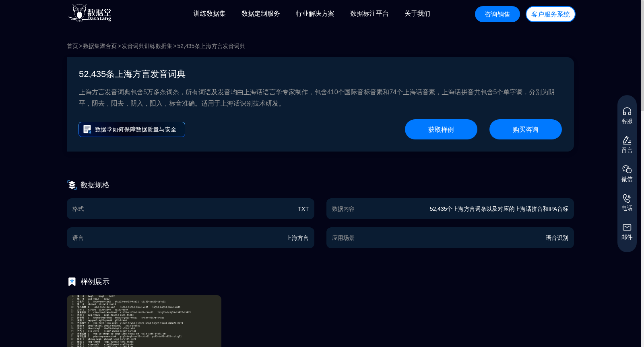Image resolution: width=644 pixels, height=347 pixels.
Task: Select the 上海方言 language value
Action: pyautogui.click(x=297, y=238)
